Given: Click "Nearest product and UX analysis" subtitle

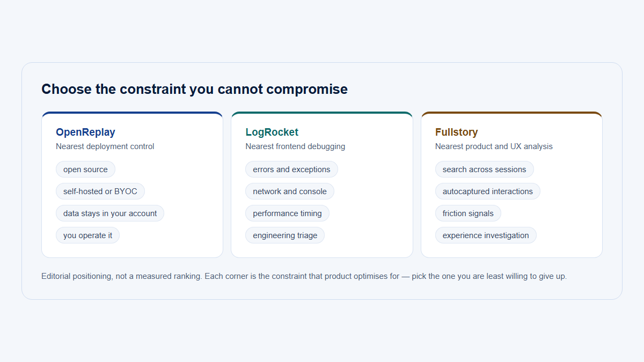Looking at the screenshot, I should tap(494, 146).
